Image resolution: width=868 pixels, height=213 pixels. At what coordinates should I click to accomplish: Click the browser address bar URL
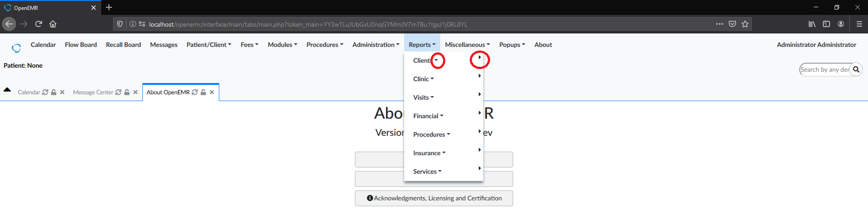point(308,24)
